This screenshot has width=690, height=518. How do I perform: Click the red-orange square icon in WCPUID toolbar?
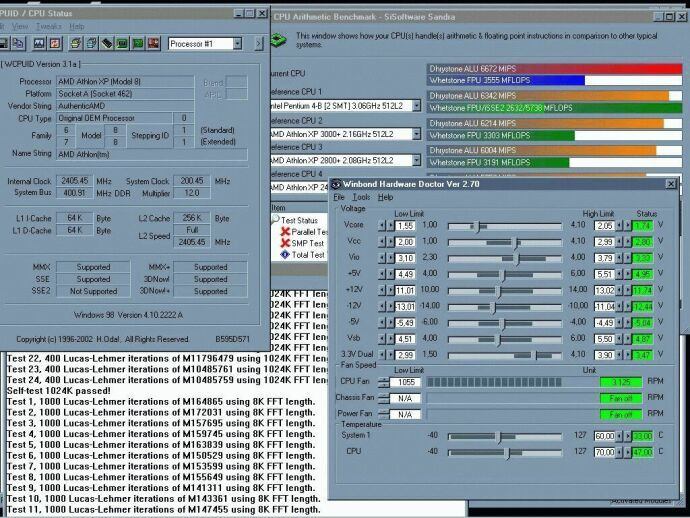(x=55, y=43)
